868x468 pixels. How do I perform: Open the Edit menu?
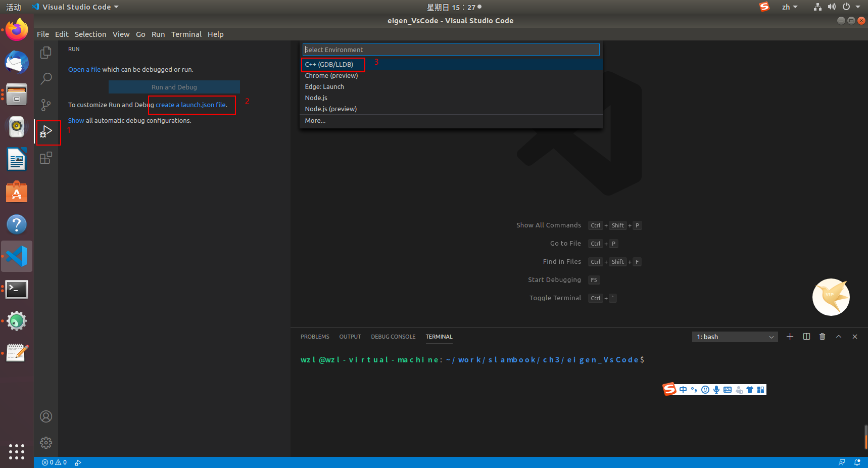62,34
